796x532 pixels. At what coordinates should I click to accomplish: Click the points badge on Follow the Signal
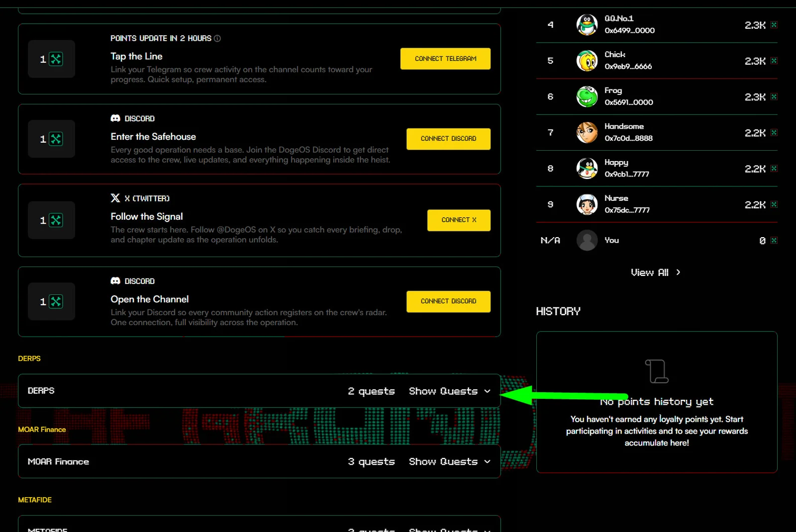(x=51, y=220)
